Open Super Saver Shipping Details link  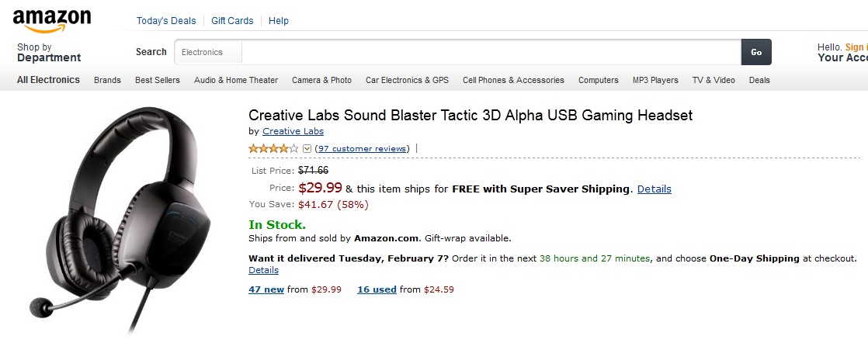654,189
